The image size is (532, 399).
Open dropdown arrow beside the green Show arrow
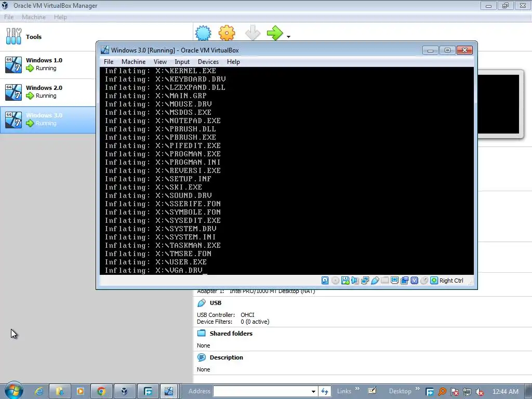pyautogui.click(x=288, y=37)
